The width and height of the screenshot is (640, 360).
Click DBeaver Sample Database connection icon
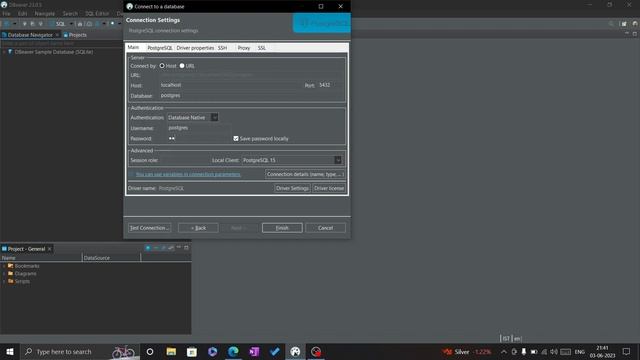[10, 52]
